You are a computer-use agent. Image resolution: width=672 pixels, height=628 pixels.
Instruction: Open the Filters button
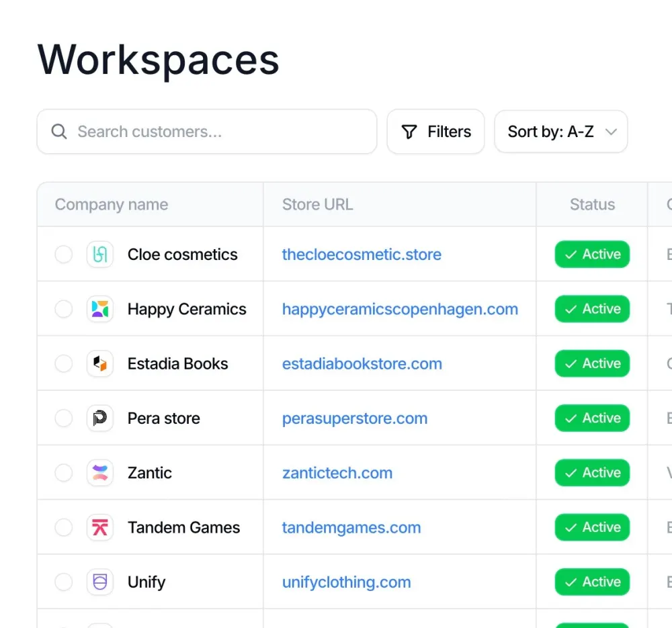coord(435,132)
